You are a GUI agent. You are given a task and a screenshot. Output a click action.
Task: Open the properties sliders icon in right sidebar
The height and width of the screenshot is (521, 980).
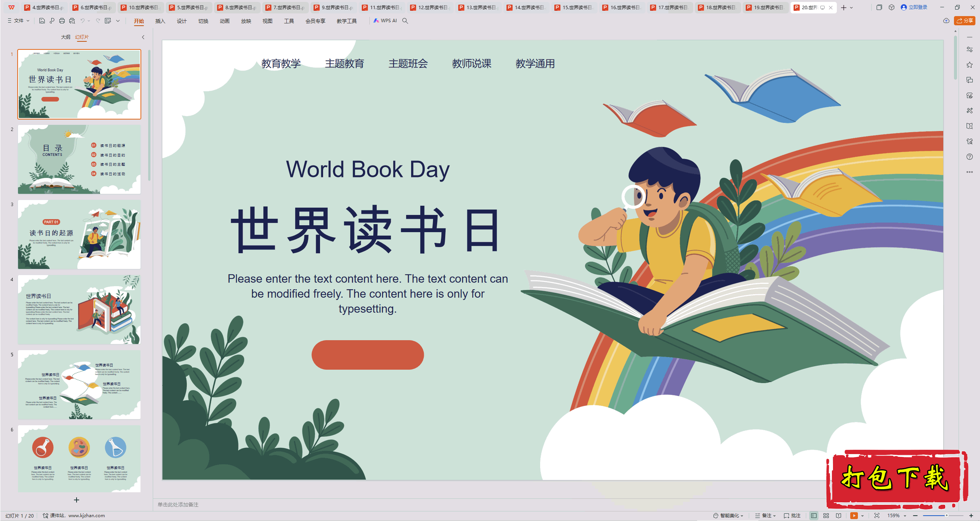969,49
